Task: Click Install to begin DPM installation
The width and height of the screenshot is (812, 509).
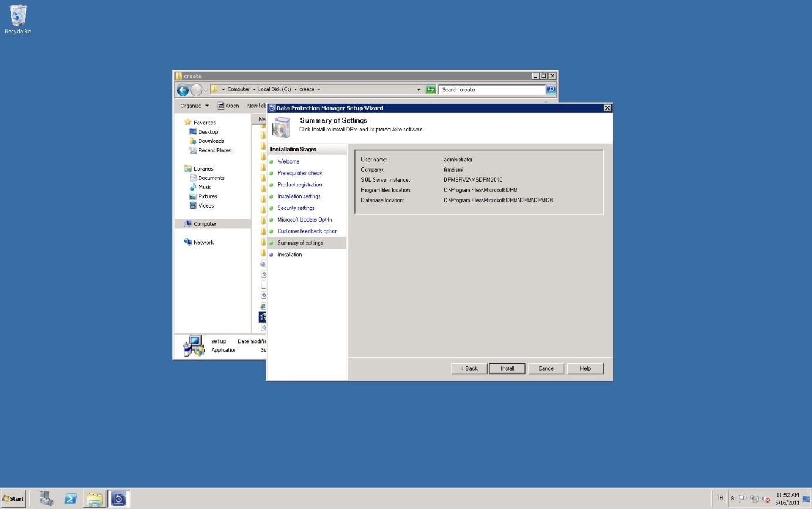Action: click(507, 368)
